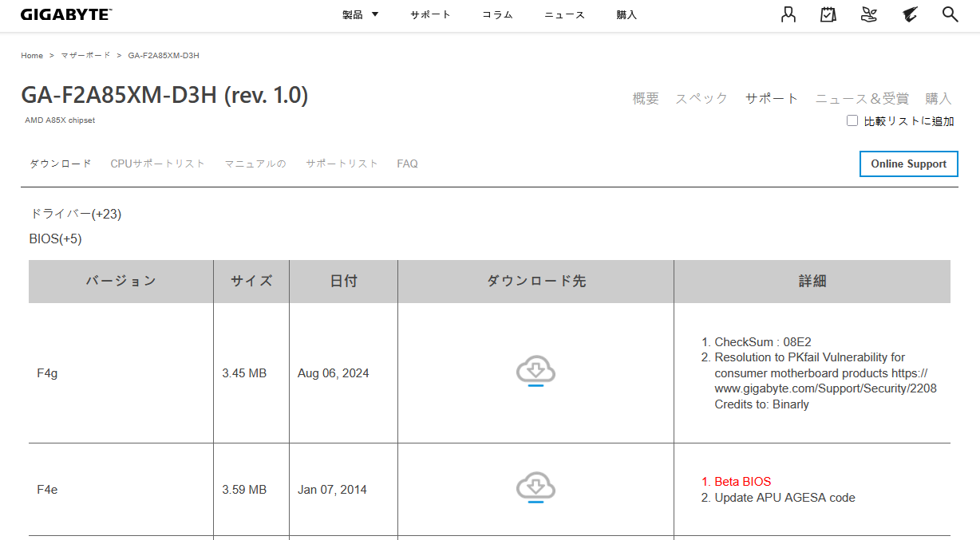Switch to the CPUサポートリスト tab

coord(157,164)
